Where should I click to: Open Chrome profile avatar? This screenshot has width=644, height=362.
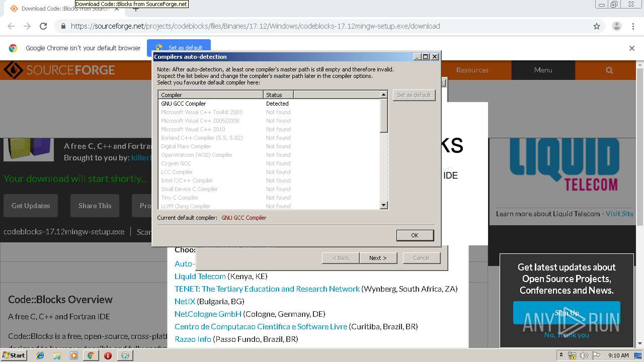tap(617, 26)
